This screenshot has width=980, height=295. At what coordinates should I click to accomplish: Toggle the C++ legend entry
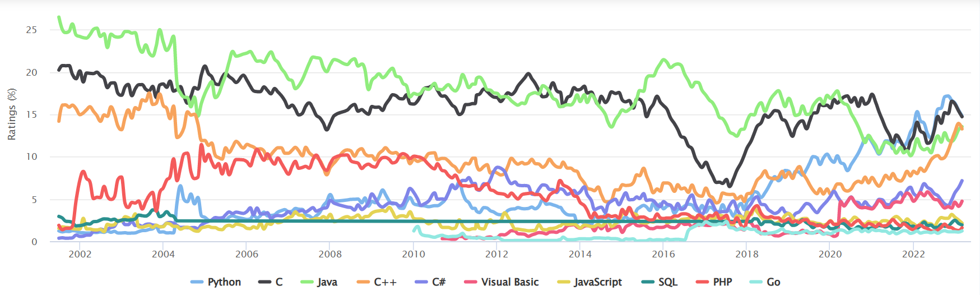pyautogui.click(x=385, y=282)
